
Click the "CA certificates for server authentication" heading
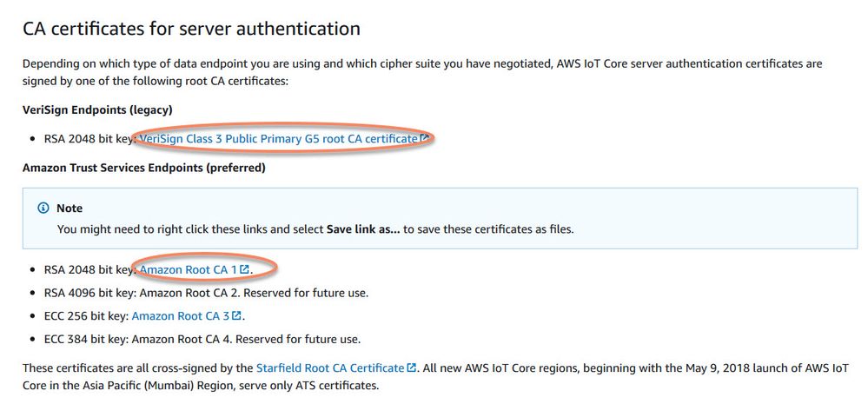[191, 29]
